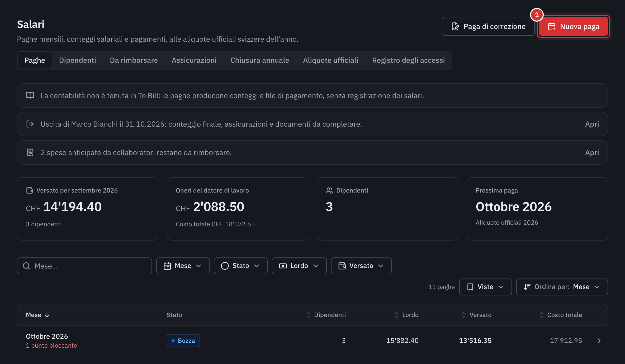Select the Assicurazioni tab
The image size is (625, 364).
194,60
